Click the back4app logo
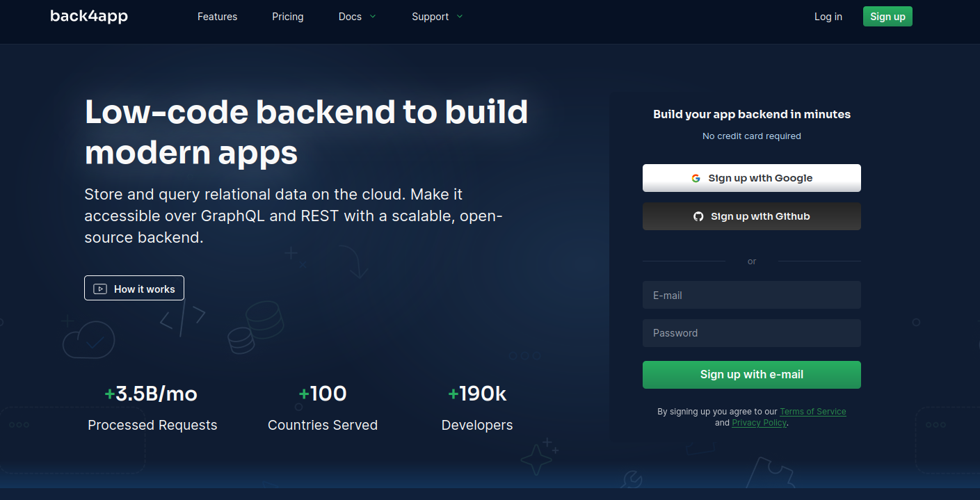The height and width of the screenshot is (500, 980). 89,16
